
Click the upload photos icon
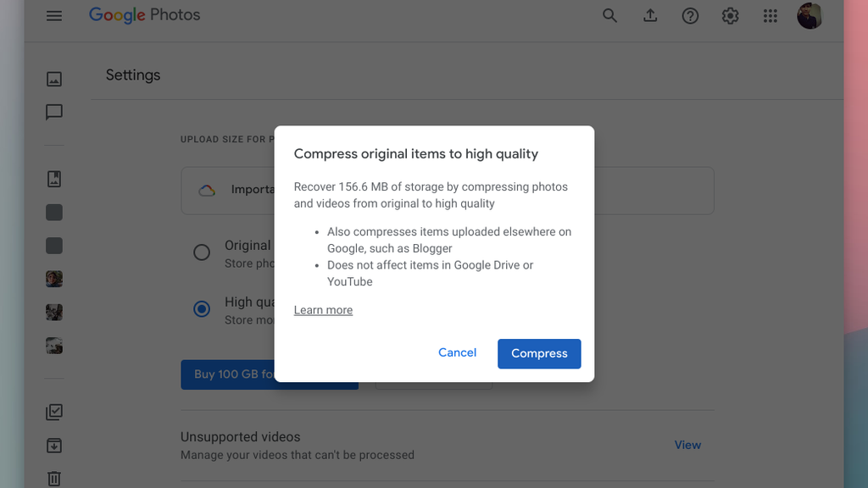coord(650,15)
